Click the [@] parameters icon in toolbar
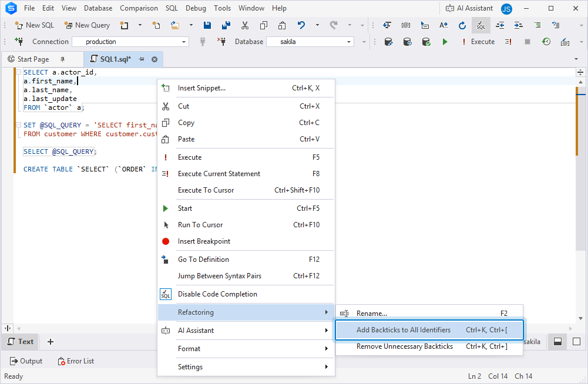588x384 pixels. (x=406, y=25)
